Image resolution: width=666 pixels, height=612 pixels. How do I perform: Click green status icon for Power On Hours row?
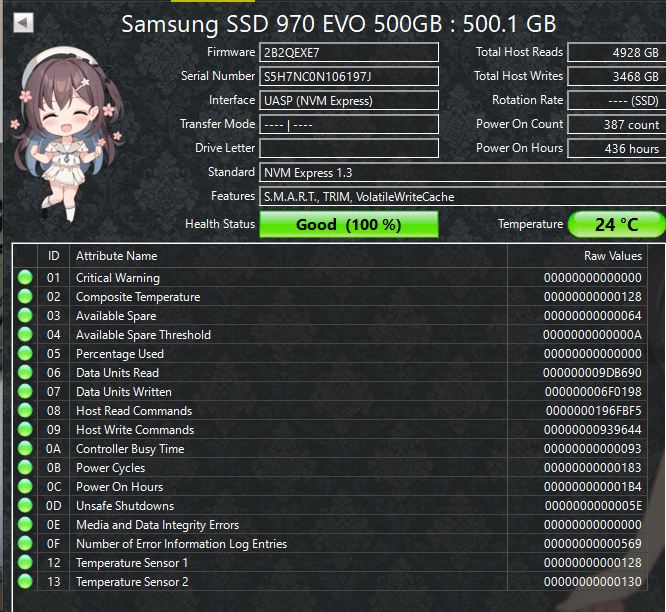25,487
